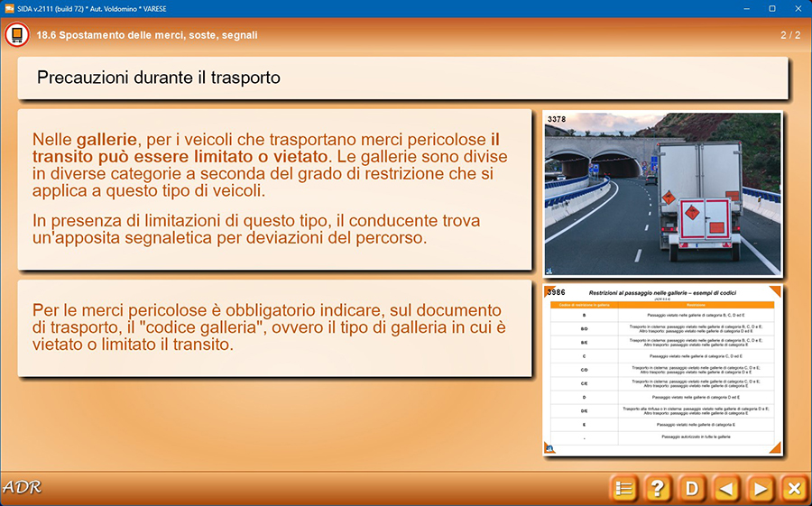Click the ADR dangerous goods sign icon
The width and height of the screenshot is (812, 506).
click(16, 35)
